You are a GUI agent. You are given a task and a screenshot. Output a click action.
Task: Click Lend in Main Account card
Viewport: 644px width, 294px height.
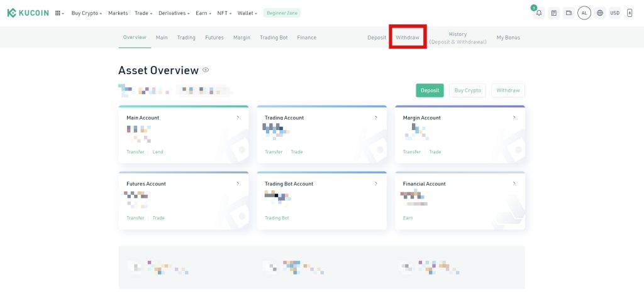158,152
